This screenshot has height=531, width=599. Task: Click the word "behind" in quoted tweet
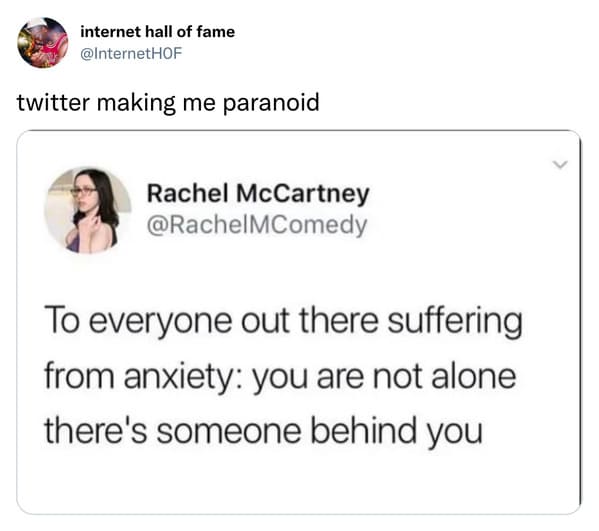click(363, 431)
